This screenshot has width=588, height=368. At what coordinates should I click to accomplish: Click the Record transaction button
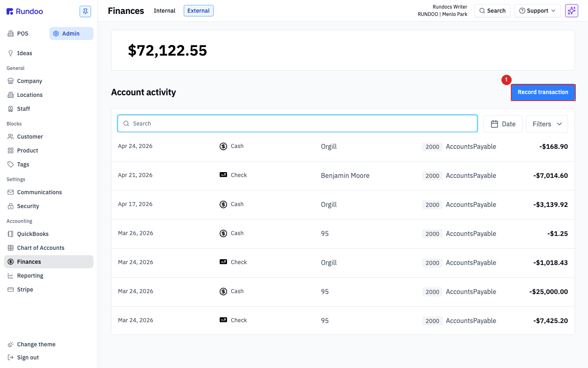(543, 92)
